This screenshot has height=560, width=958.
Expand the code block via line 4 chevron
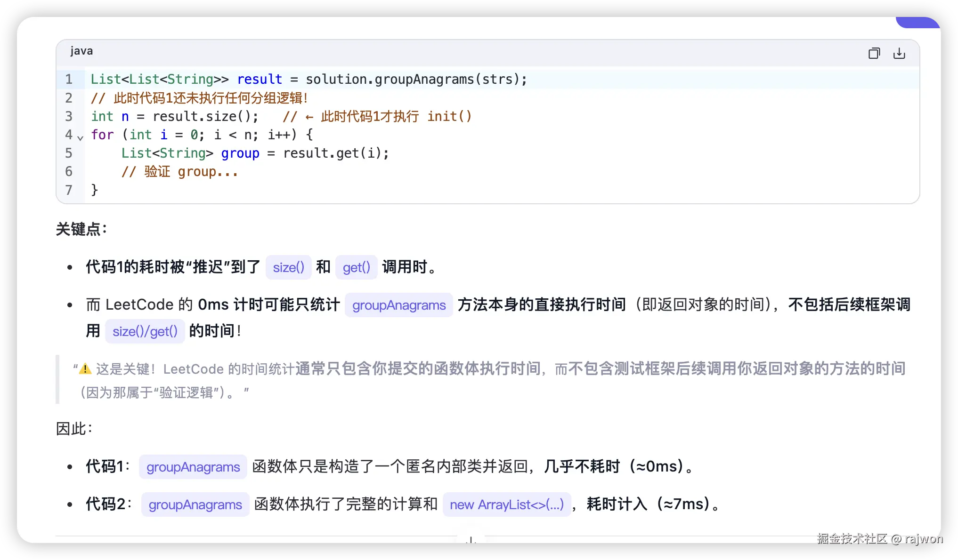pyautogui.click(x=80, y=138)
